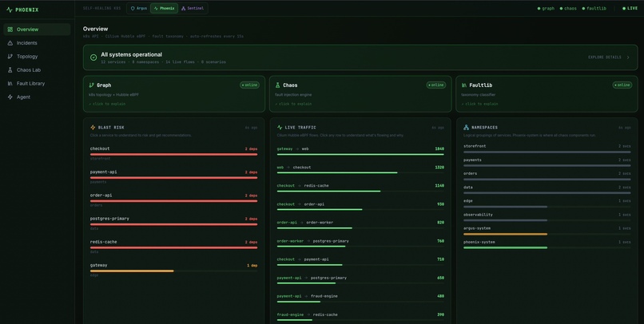Image resolution: width=644 pixels, height=324 pixels.
Task: Open the Faultlib service card
Action: (547, 94)
